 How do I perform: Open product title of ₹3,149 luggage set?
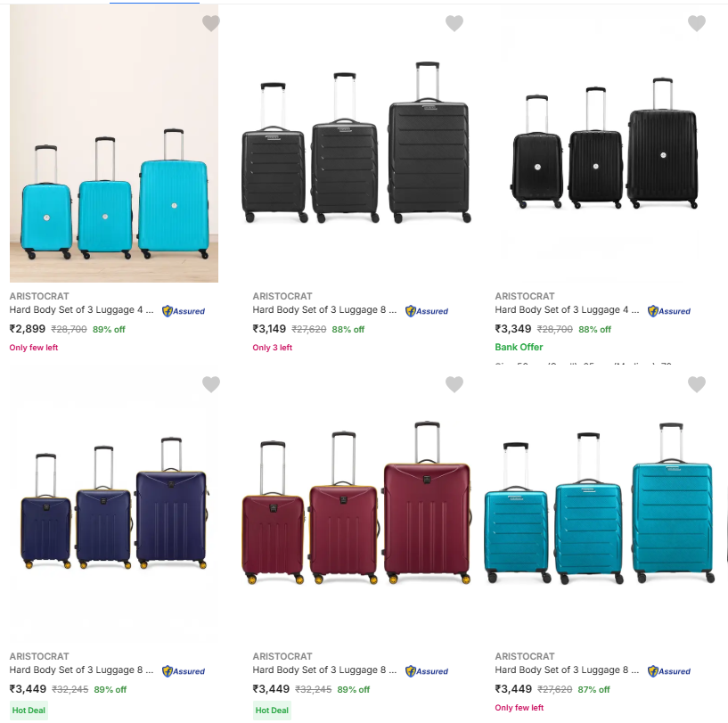pos(324,310)
